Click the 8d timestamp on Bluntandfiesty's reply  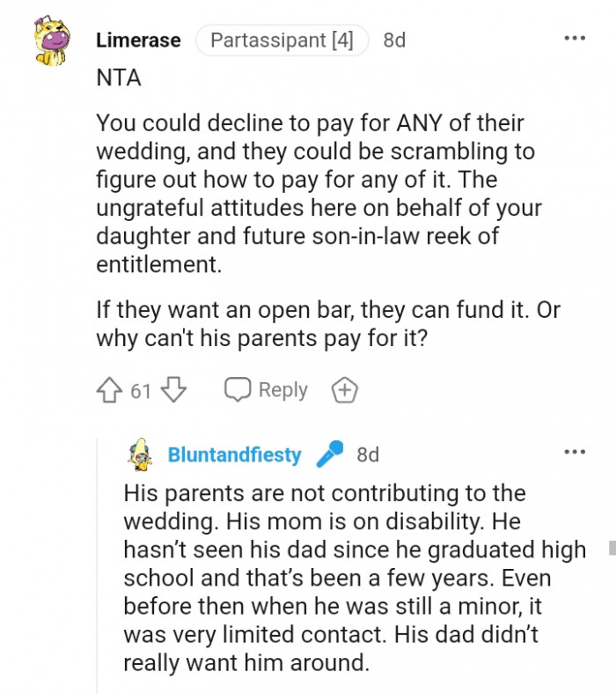click(x=368, y=454)
